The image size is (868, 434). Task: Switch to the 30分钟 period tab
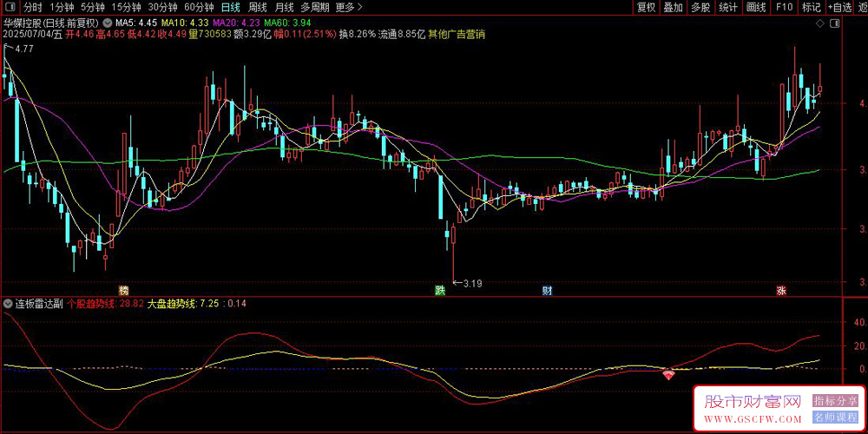tap(162, 7)
